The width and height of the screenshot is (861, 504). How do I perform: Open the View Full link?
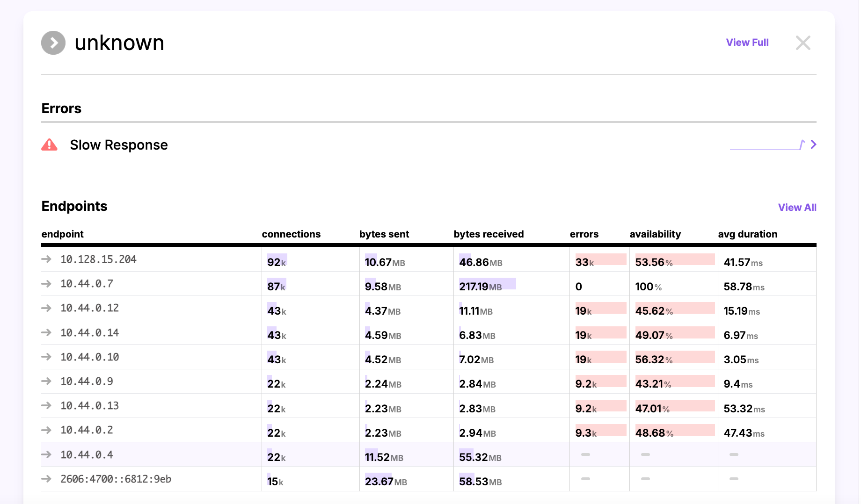pos(747,43)
